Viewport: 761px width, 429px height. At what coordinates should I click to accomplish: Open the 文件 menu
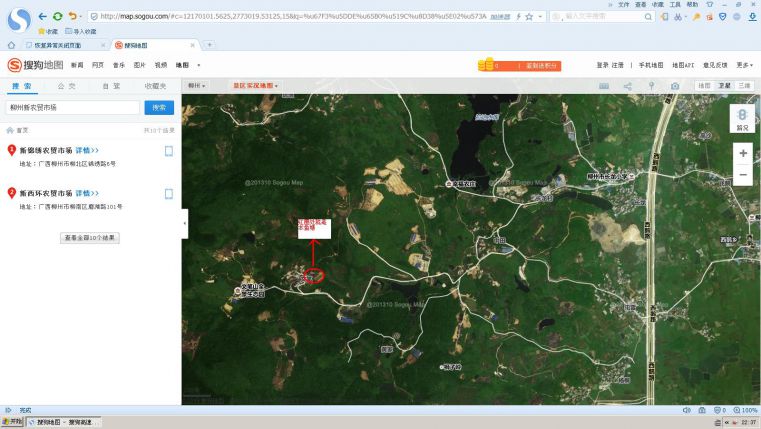tap(624, 4)
